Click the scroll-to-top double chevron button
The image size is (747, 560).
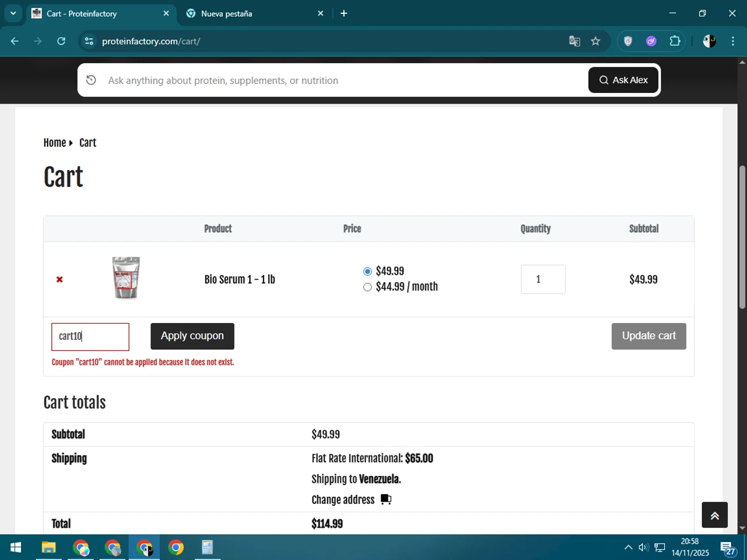click(x=715, y=515)
